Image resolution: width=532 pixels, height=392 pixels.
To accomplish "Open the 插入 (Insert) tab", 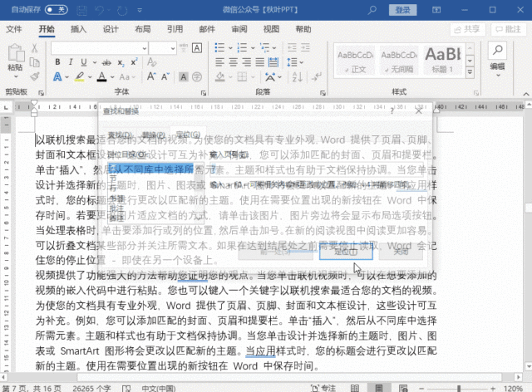I will pos(79,28).
